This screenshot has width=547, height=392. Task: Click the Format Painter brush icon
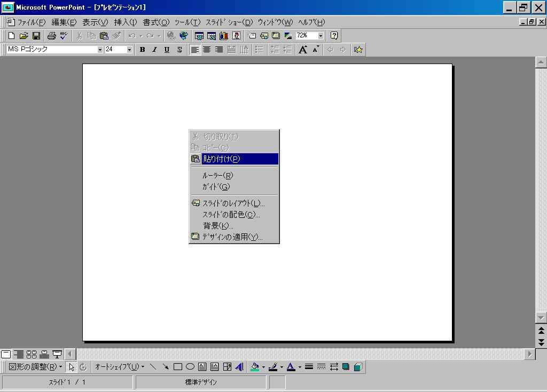tap(116, 36)
